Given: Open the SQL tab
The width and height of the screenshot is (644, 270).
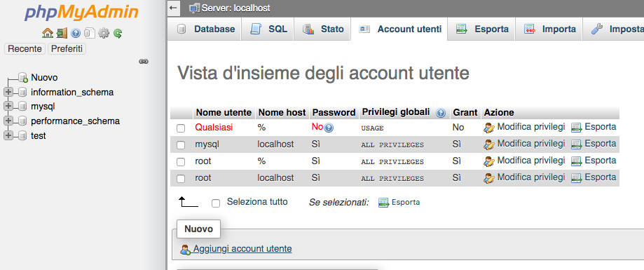Looking at the screenshot, I should [x=268, y=29].
